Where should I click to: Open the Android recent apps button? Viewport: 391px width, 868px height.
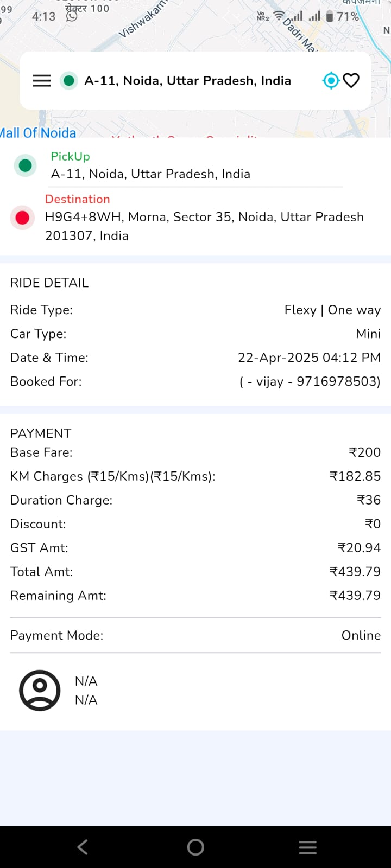click(307, 847)
